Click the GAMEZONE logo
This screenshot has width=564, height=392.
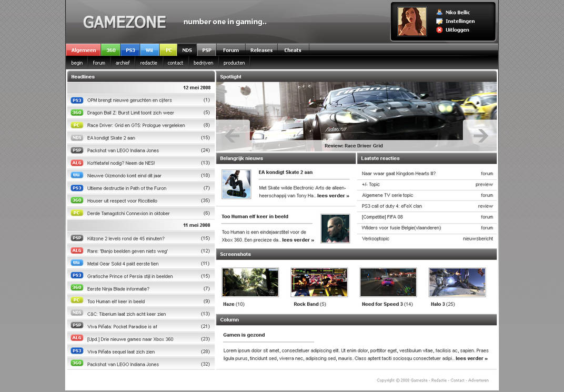pos(125,22)
